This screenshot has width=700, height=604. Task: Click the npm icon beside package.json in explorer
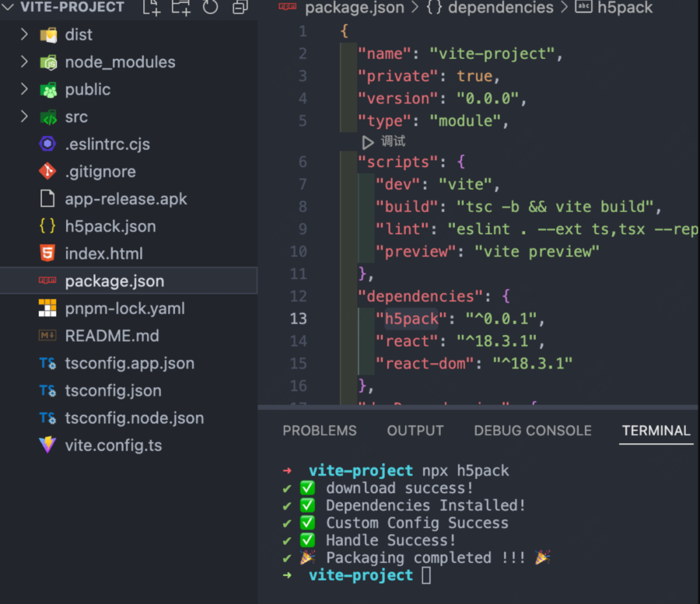pyautogui.click(x=48, y=281)
